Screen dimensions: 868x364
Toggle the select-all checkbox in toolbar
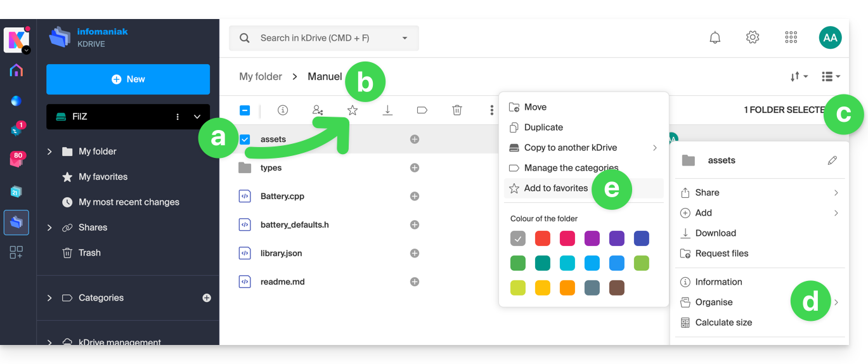click(x=245, y=110)
